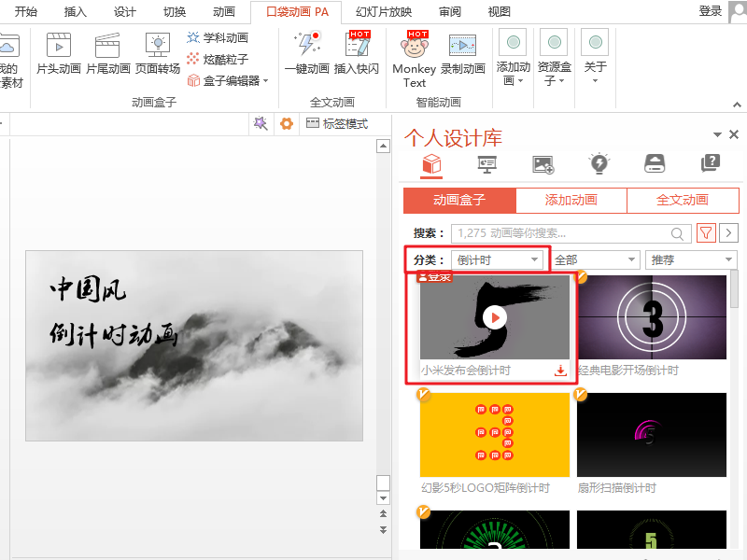Go to previous slide double arrow

click(383, 514)
